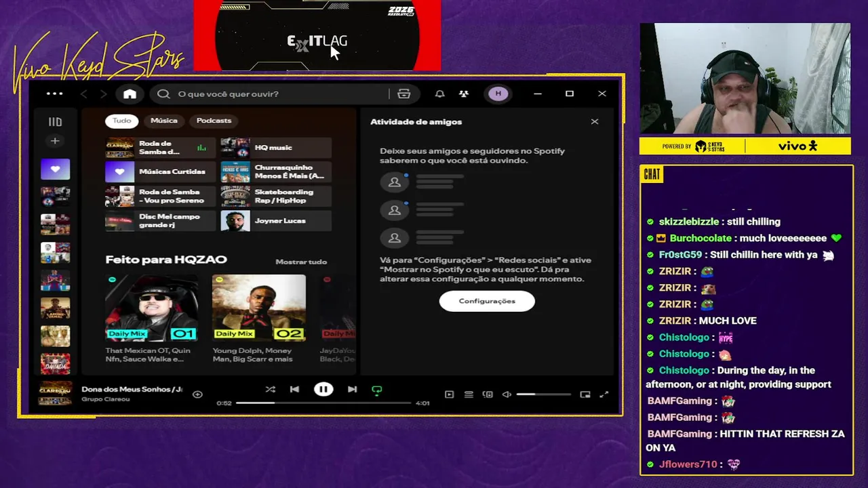Adjust the volume slider
This screenshot has width=868, height=488.
(x=543, y=394)
